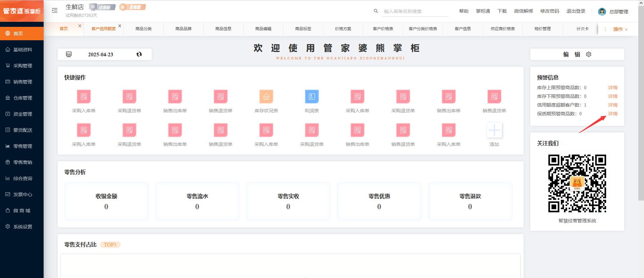The height and width of the screenshot is (278, 644).
Task: Click the user avatar icon
Action: [602, 12]
